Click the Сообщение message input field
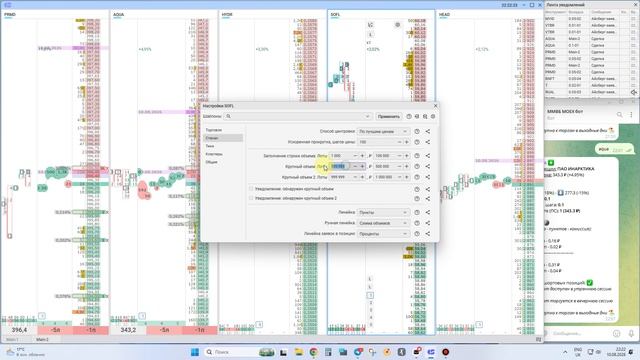Viewport: 640px width, 360px height. pyautogui.click(x=581, y=333)
